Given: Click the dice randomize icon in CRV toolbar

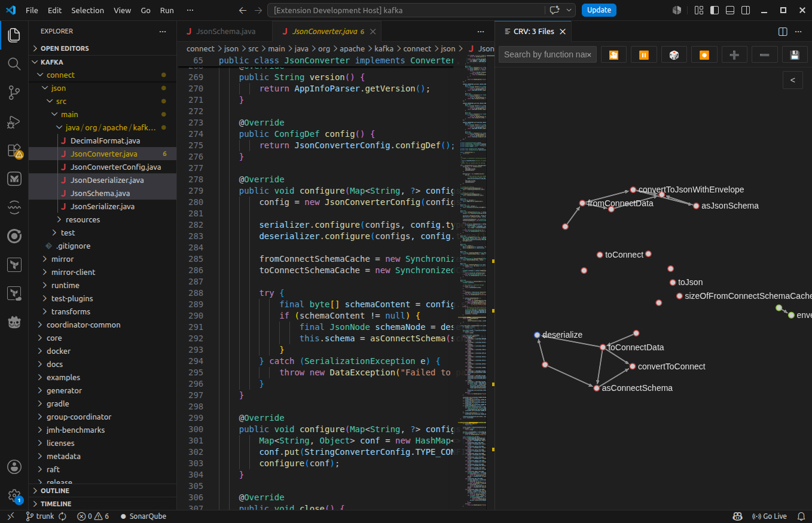Looking at the screenshot, I should (x=674, y=54).
